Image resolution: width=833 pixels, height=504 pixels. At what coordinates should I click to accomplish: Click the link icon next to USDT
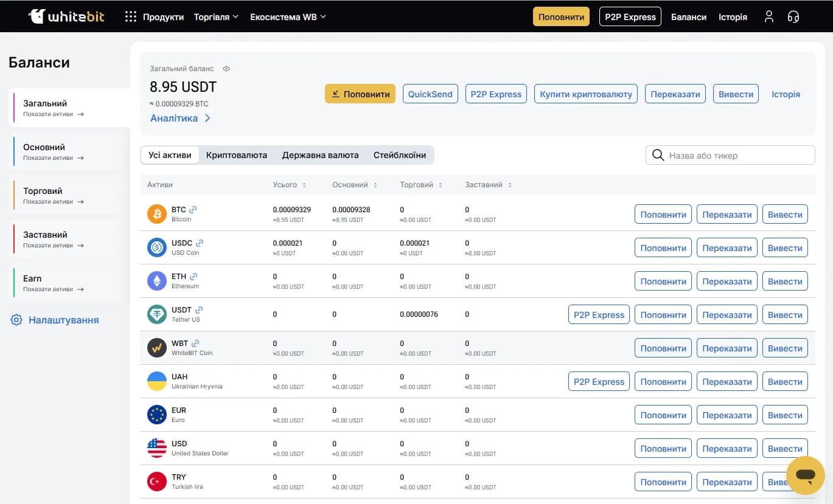pos(199,310)
